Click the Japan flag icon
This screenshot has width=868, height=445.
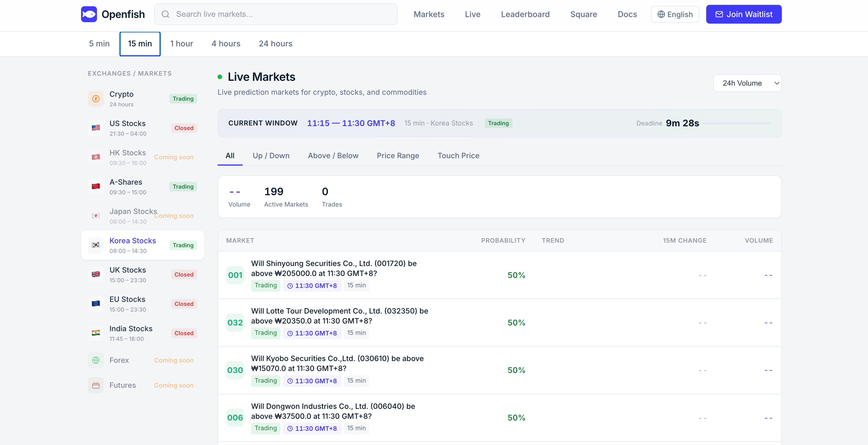96,216
